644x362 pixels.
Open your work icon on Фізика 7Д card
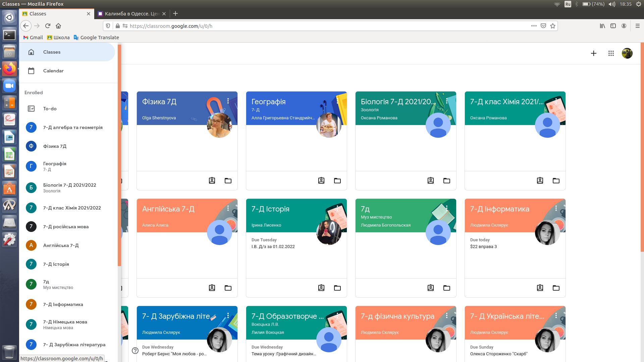[x=212, y=181]
